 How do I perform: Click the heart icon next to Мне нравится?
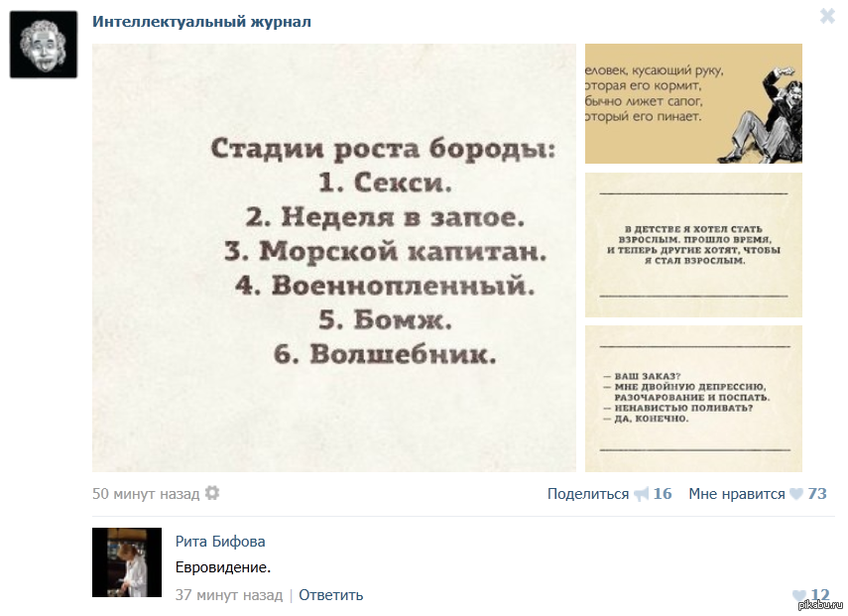click(796, 494)
